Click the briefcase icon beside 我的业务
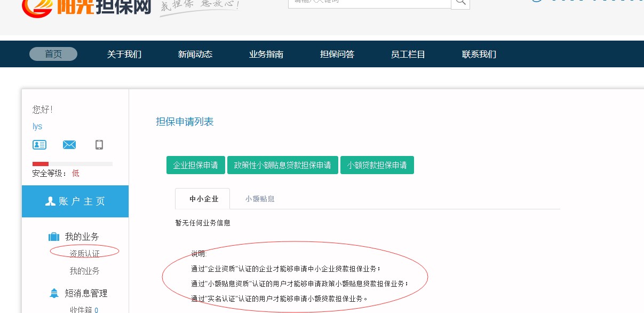 click(x=54, y=237)
